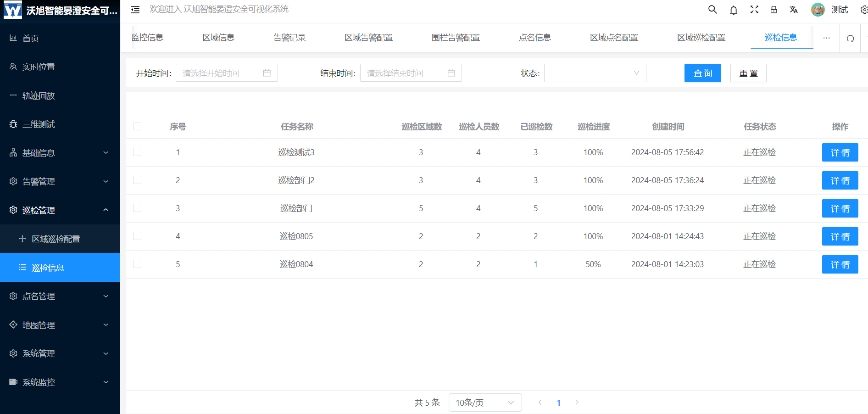Click the blue 查询 button
The image size is (868, 414).
coord(702,73)
